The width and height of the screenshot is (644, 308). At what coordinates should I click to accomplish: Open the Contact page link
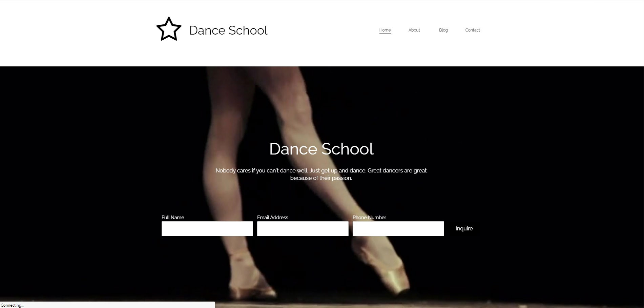tap(472, 30)
